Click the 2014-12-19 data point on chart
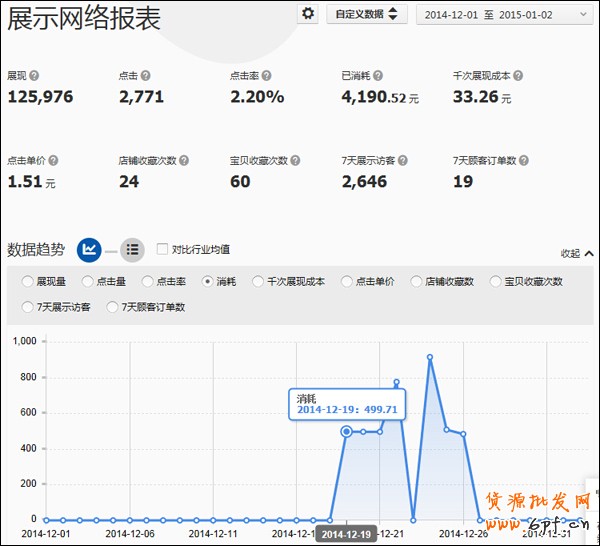 pos(347,432)
